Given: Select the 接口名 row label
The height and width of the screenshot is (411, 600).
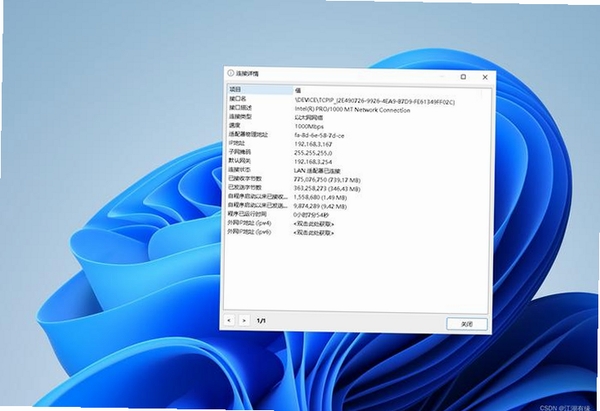Looking at the screenshot, I should click(238, 99).
